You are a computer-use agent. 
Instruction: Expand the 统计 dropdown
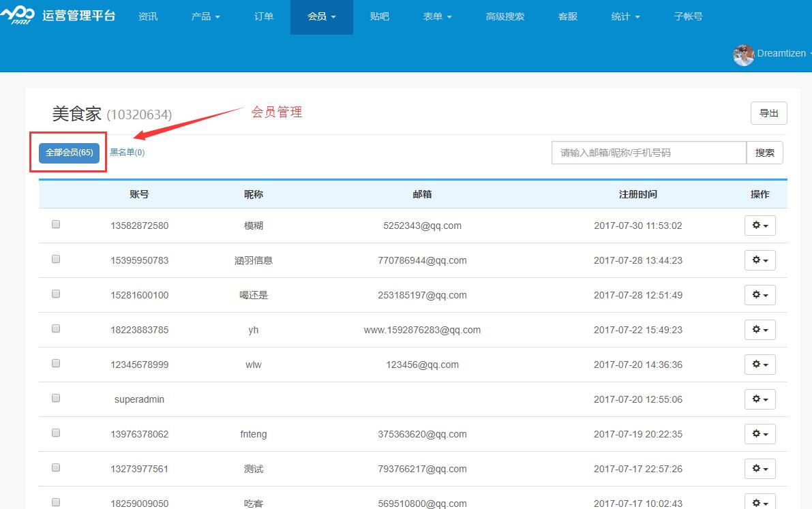pos(625,16)
